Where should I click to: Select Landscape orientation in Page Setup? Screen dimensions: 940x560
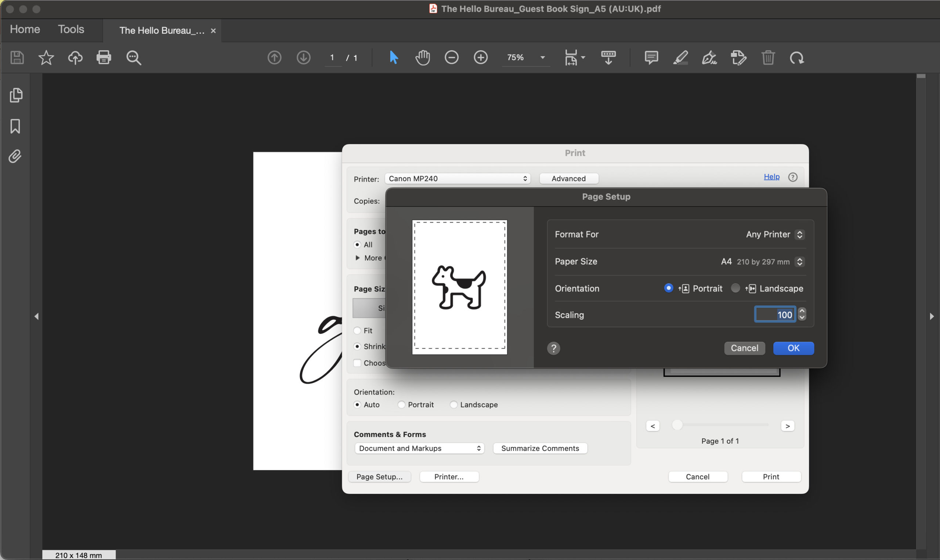click(x=735, y=288)
